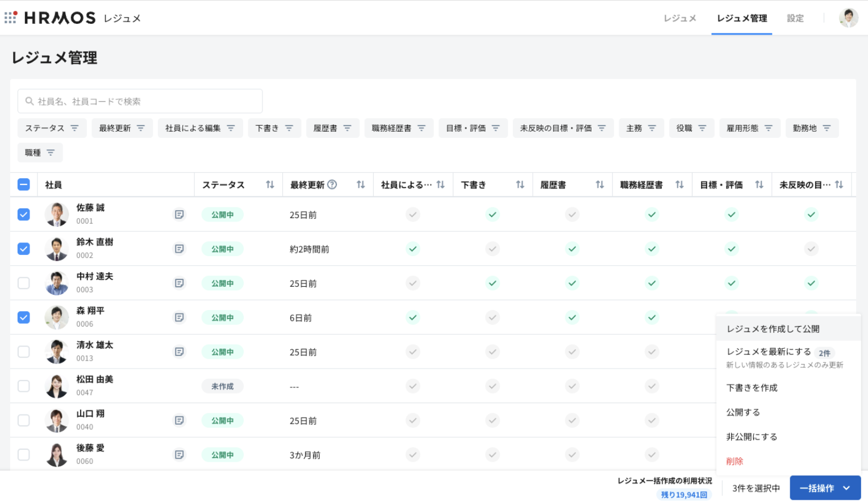The image size is (868, 502).
Task: Switch to the 設定 tab
Action: coord(795,18)
